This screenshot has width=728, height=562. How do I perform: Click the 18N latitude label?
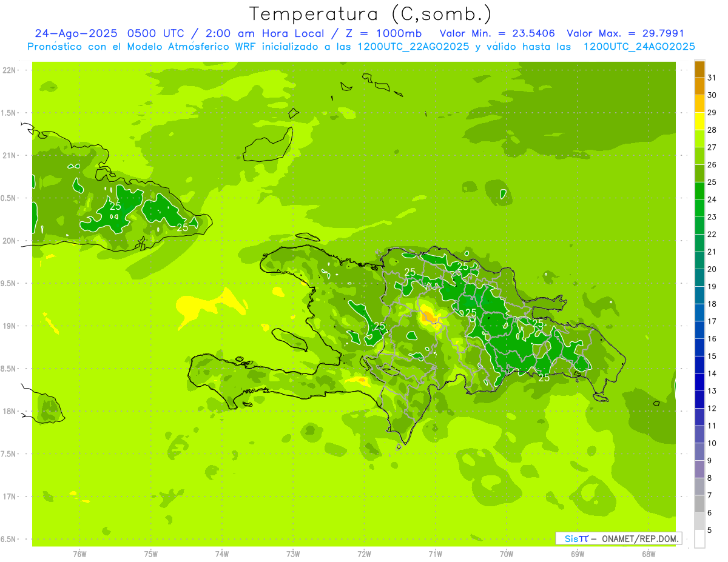pyautogui.click(x=10, y=412)
